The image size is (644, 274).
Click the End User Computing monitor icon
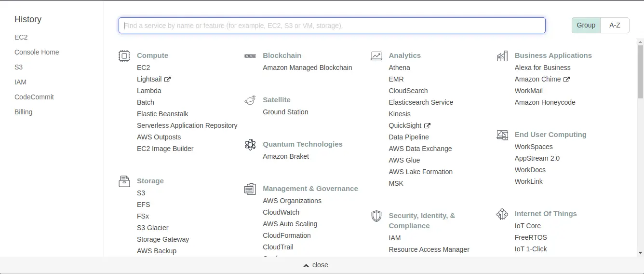(x=502, y=135)
